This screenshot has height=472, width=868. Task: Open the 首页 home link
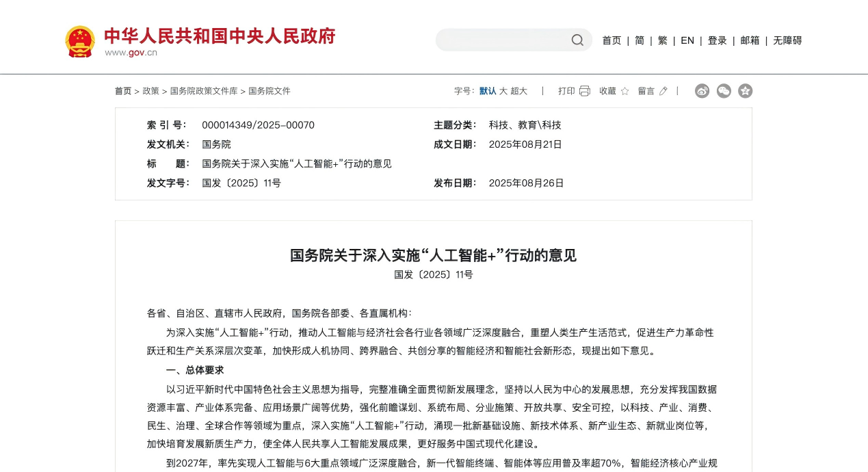pyautogui.click(x=611, y=40)
